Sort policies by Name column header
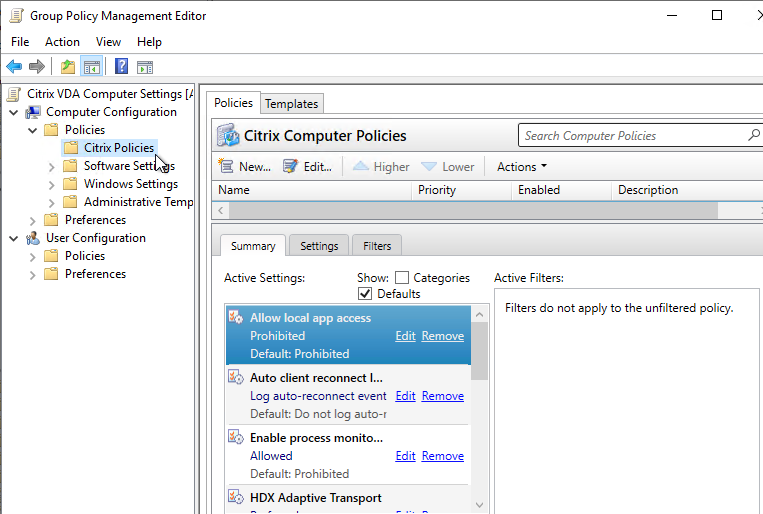 pyautogui.click(x=311, y=190)
